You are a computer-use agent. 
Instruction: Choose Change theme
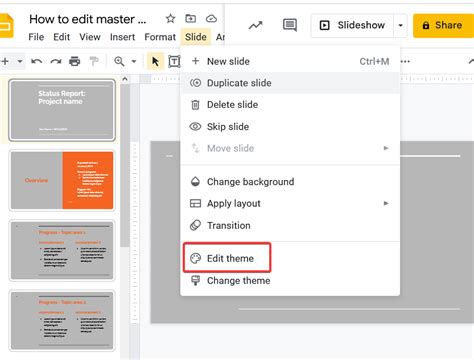[x=290, y=281]
